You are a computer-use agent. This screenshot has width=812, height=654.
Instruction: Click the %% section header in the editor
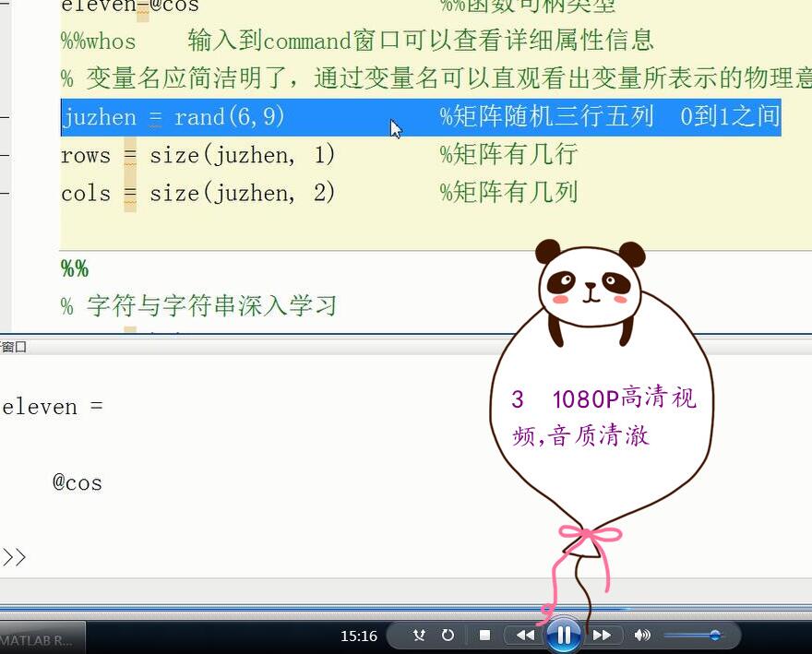75,269
